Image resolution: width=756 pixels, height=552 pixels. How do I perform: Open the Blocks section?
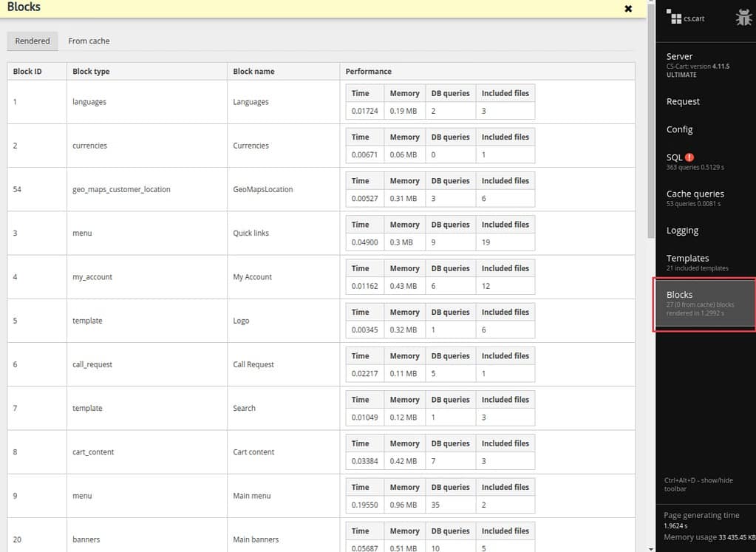705,304
